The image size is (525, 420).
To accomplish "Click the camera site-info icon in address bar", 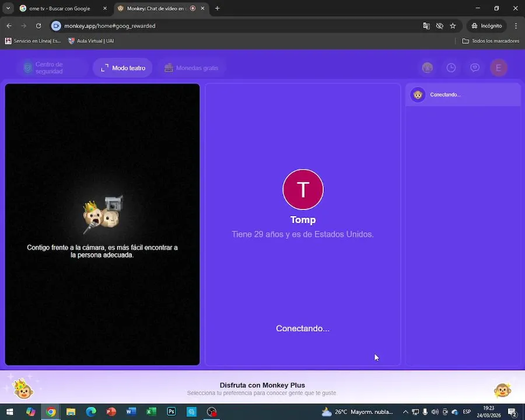I will [56, 26].
